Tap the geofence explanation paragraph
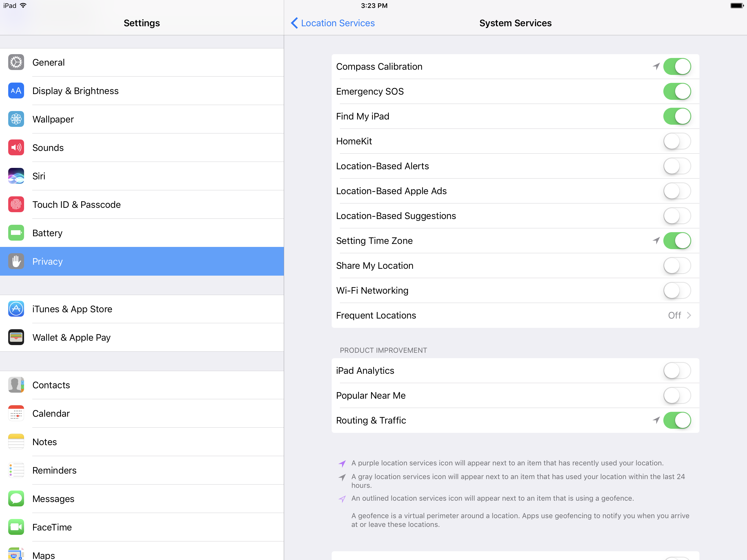Image resolution: width=747 pixels, height=560 pixels. click(520, 520)
